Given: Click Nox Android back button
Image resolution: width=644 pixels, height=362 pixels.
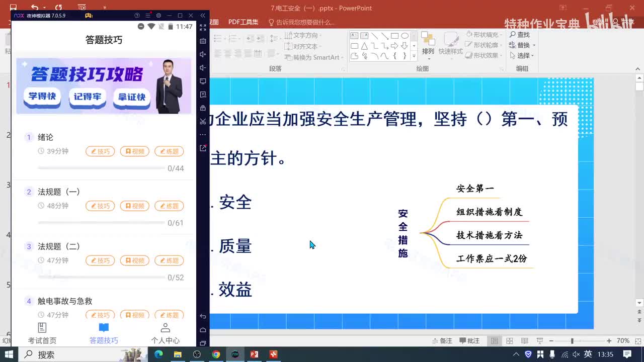Looking at the screenshot, I should point(203,316).
